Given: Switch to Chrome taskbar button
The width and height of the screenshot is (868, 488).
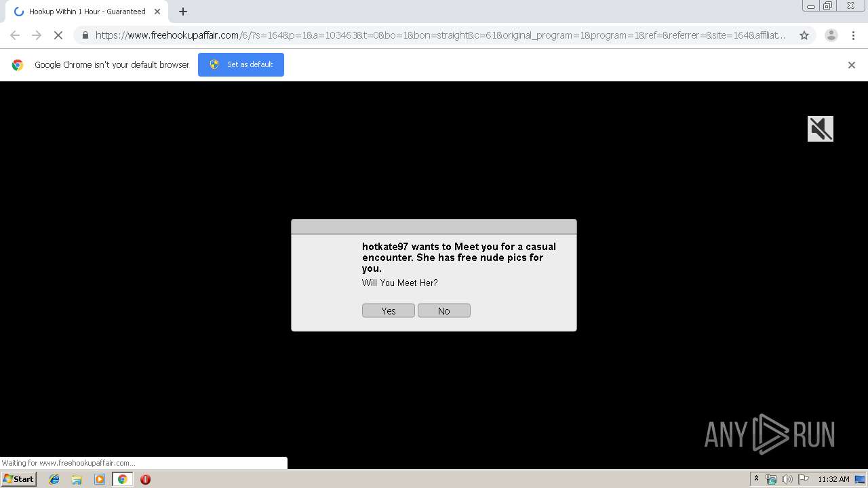Looking at the screenshot, I should [x=123, y=479].
